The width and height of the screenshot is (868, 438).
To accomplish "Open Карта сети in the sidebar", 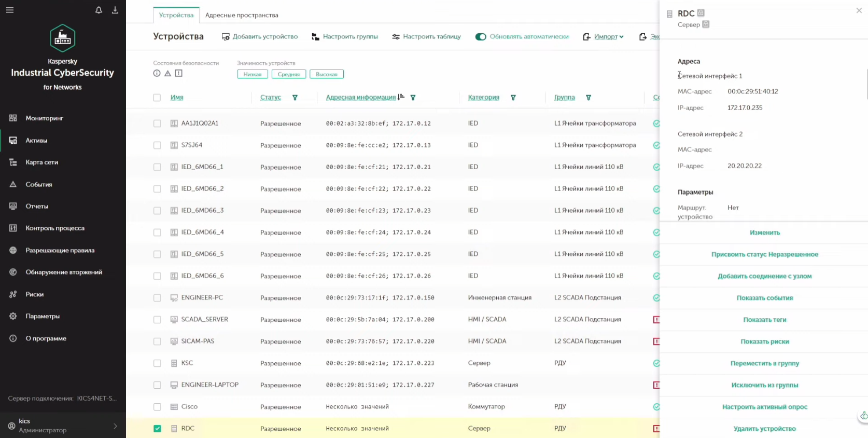I will (42, 162).
